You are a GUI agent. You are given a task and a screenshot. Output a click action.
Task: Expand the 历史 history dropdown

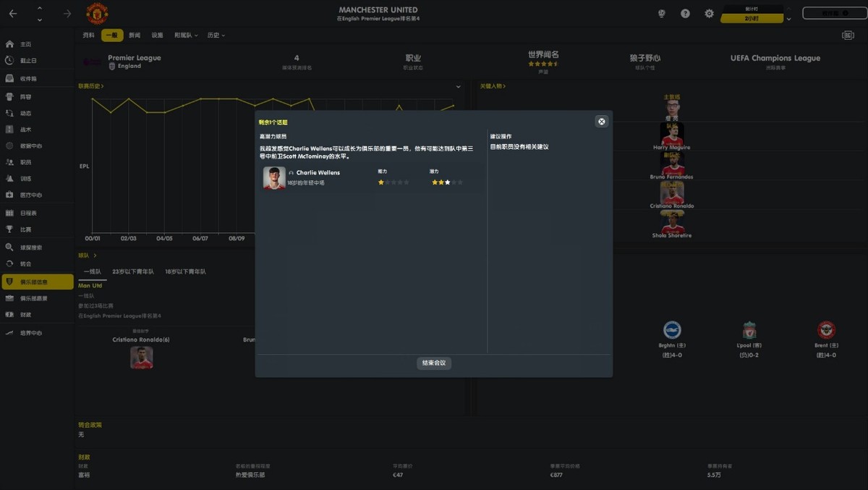[x=216, y=35]
